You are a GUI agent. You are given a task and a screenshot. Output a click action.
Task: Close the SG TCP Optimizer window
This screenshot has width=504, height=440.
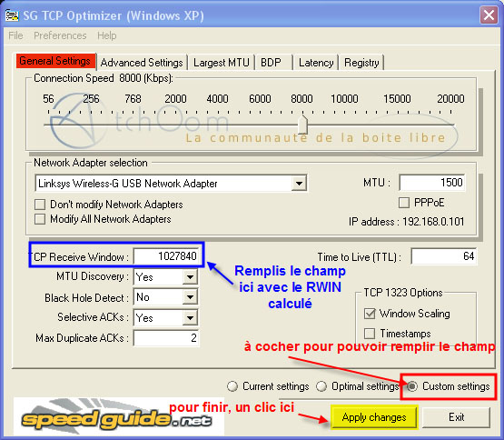point(489,15)
